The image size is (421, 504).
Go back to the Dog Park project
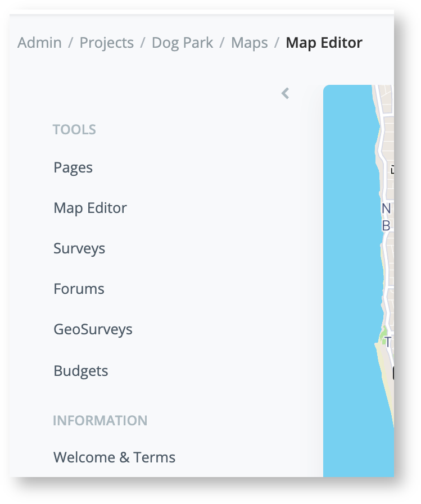click(x=182, y=43)
